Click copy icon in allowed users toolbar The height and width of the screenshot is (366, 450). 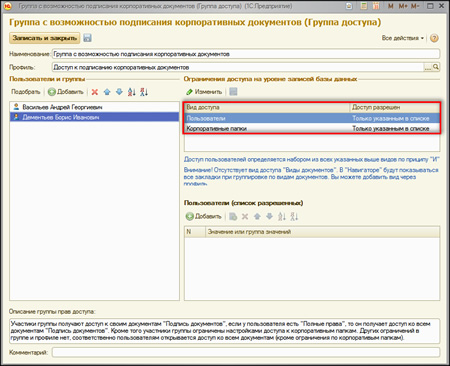[233, 217]
